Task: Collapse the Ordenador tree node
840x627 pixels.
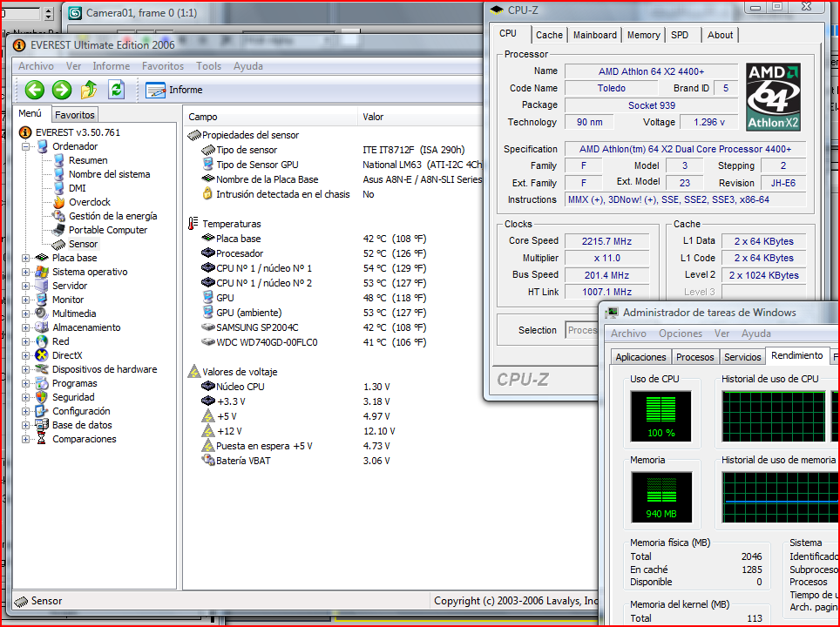Action: (x=25, y=146)
